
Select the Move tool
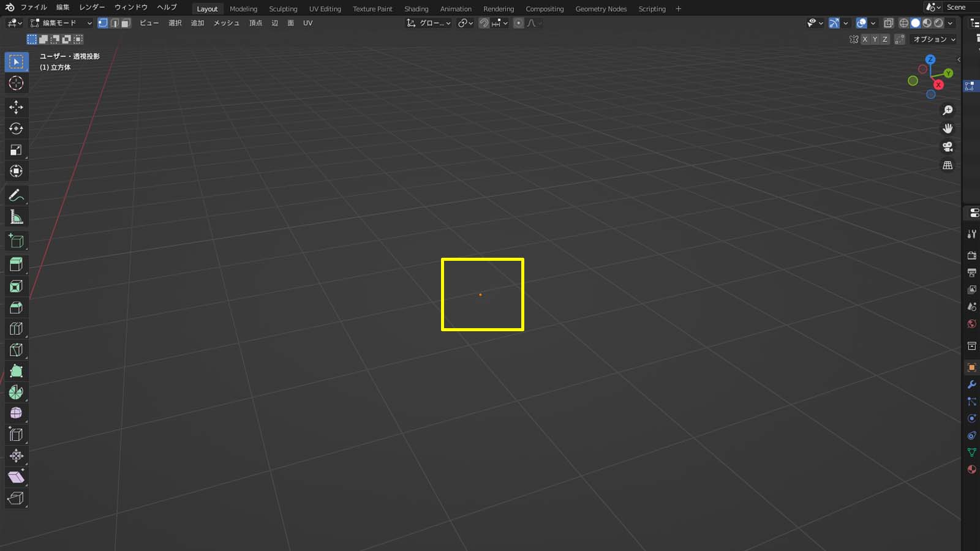[17, 107]
